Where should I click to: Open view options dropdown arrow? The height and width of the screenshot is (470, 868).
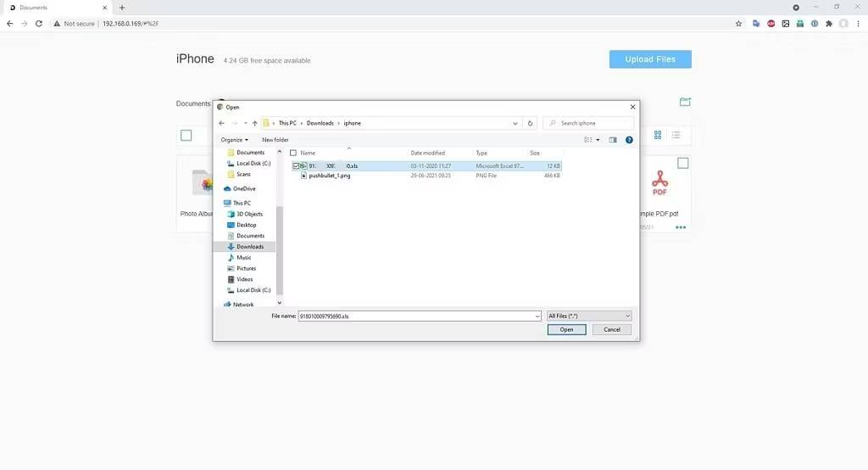598,140
